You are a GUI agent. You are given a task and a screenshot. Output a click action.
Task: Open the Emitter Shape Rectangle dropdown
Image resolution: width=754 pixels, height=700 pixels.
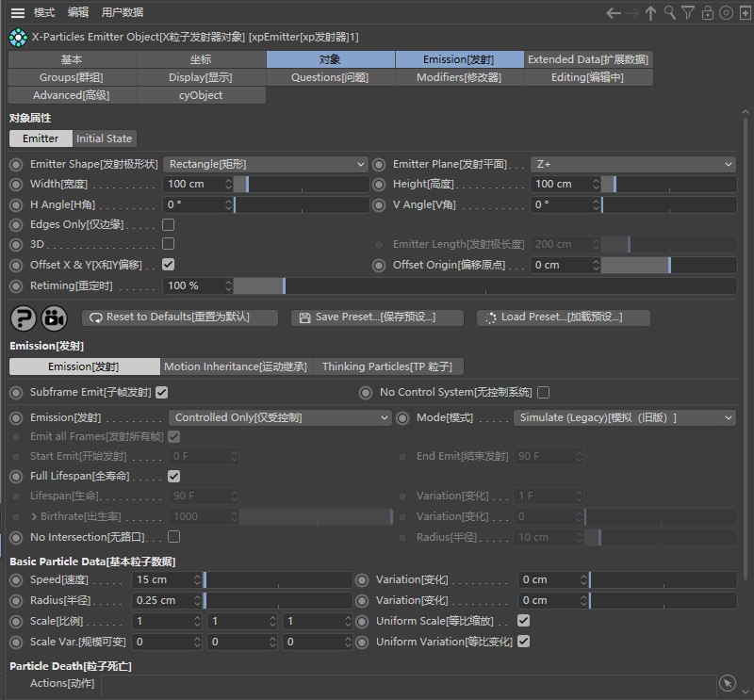[266, 165]
